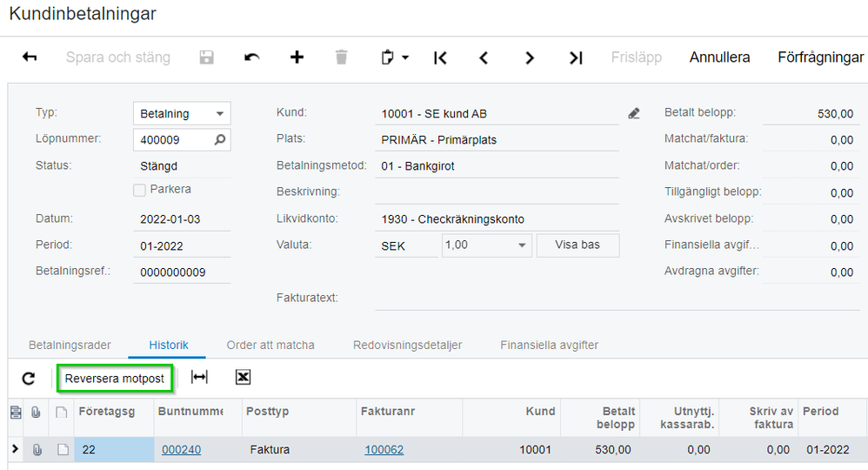Expand the clipboard dropdown arrow
Image resolution: width=868 pixels, height=470 pixels.
405,57
